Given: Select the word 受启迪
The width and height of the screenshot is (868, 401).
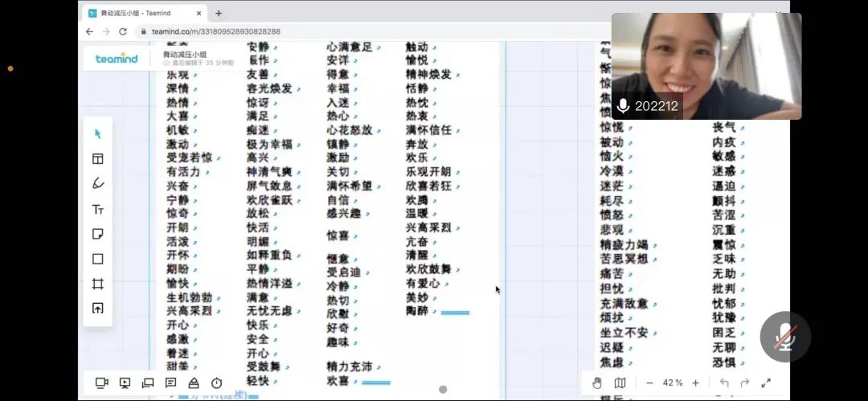Looking at the screenshot, I should tap(344, 272).
